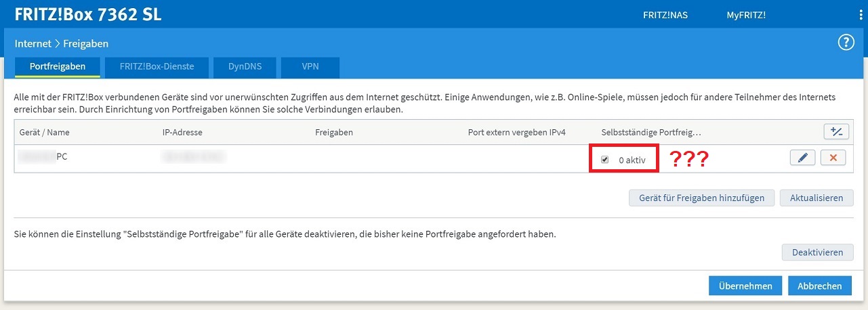Click the 'IP-Adresse' column header
The image size is (868, 310).
point(182,132)
